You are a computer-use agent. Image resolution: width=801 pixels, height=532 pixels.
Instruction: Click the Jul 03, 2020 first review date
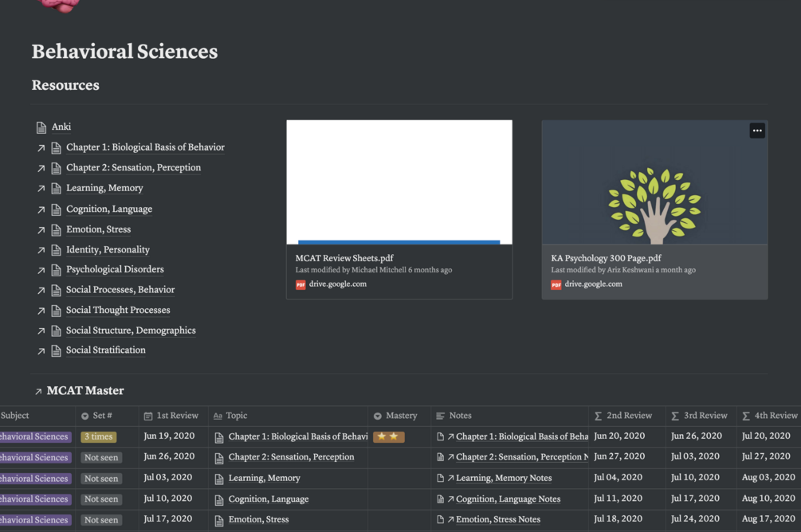pyautogui.click(x=168, y=477)
